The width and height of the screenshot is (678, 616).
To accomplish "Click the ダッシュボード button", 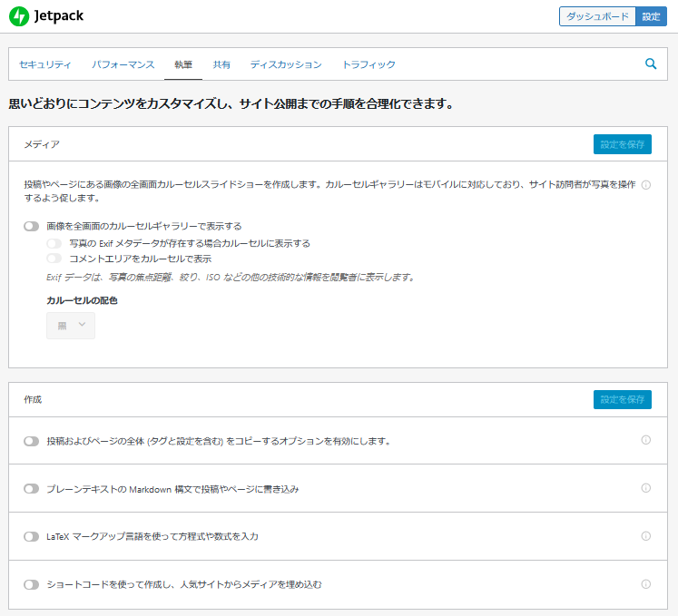I will pos(597,16).
